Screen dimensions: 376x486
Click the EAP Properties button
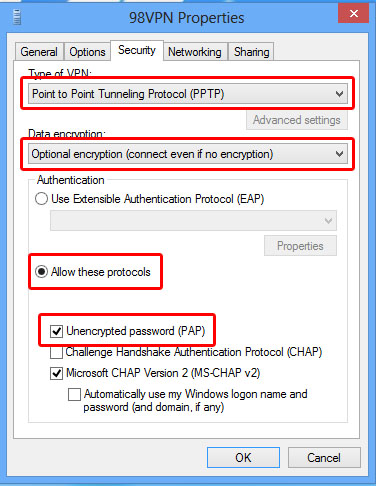coord(300,246)
